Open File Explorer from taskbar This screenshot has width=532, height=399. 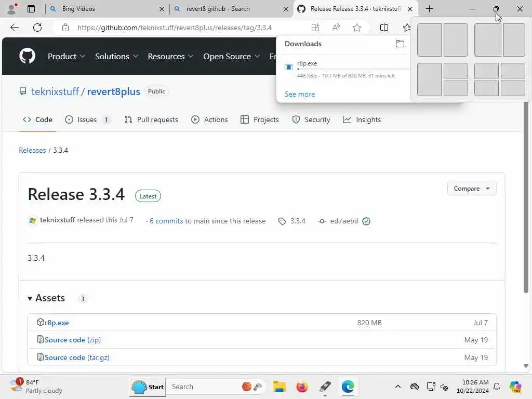pos(279,387)
